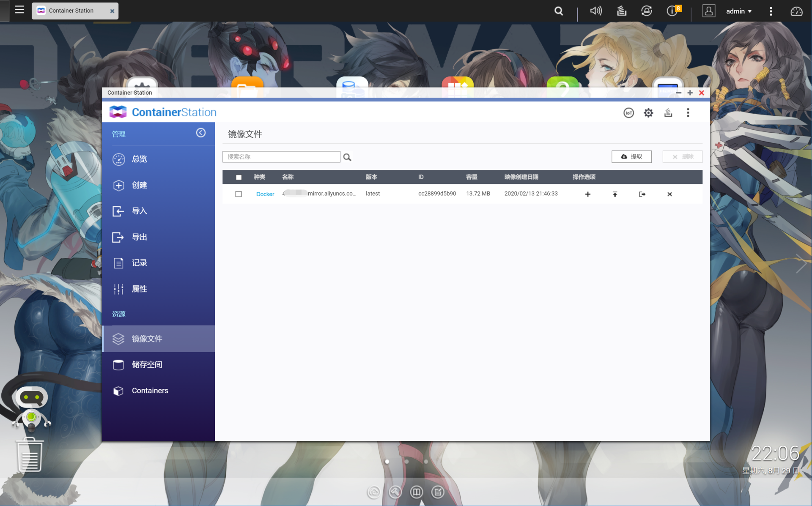Open the Container Station three-dot more menu

pos(688,113)
